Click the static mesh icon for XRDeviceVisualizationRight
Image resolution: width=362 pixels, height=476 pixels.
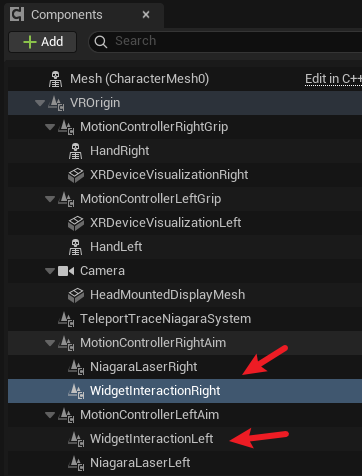point(76,175)
